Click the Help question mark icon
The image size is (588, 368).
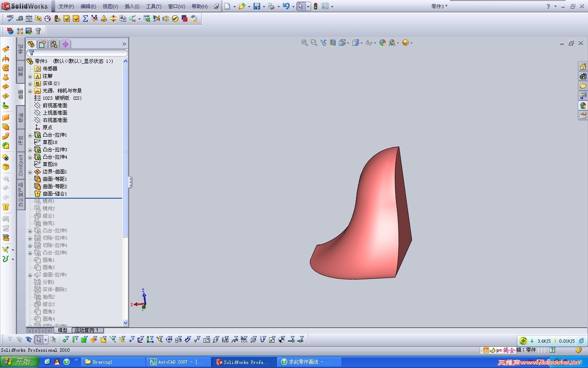[548, 6]
